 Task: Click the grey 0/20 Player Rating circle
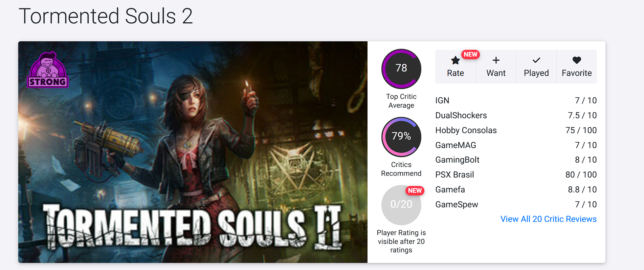coord(401,205)
